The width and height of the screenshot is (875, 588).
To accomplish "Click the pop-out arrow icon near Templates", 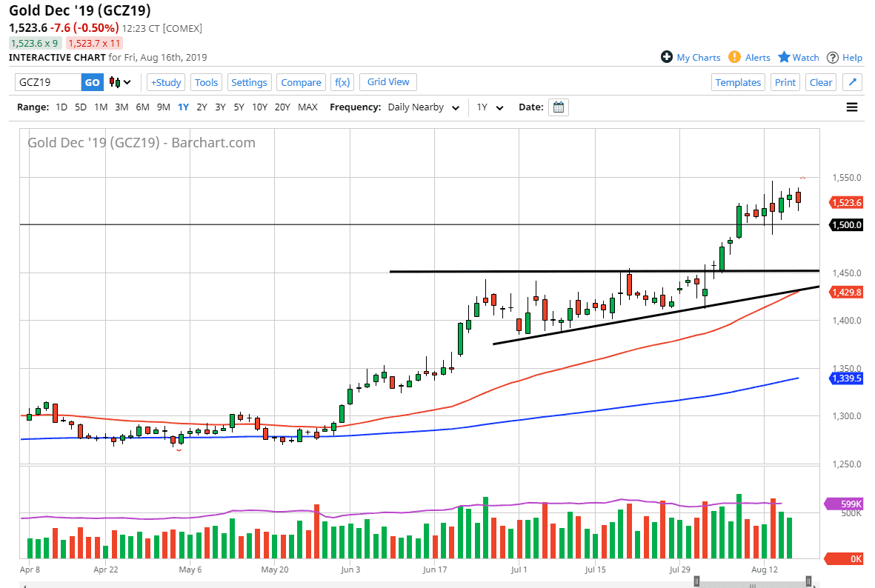I will coord(852,82).
